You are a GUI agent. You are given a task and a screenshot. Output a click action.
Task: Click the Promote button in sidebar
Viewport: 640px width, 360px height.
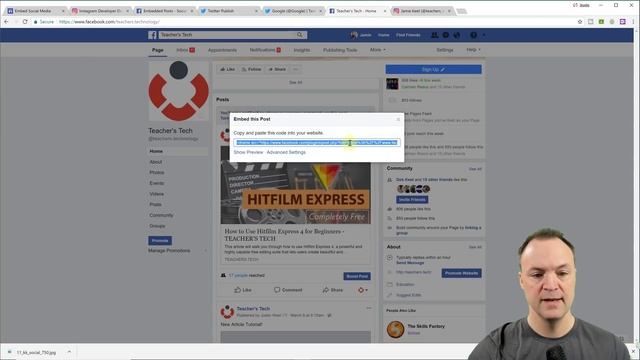(160, 240)
